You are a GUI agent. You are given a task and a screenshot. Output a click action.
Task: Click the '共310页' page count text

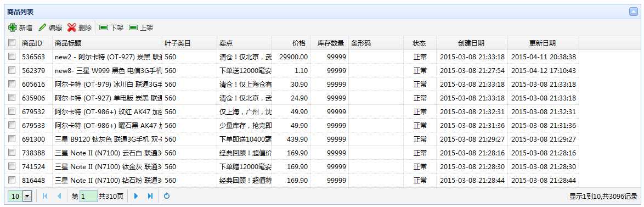[111, 197]
